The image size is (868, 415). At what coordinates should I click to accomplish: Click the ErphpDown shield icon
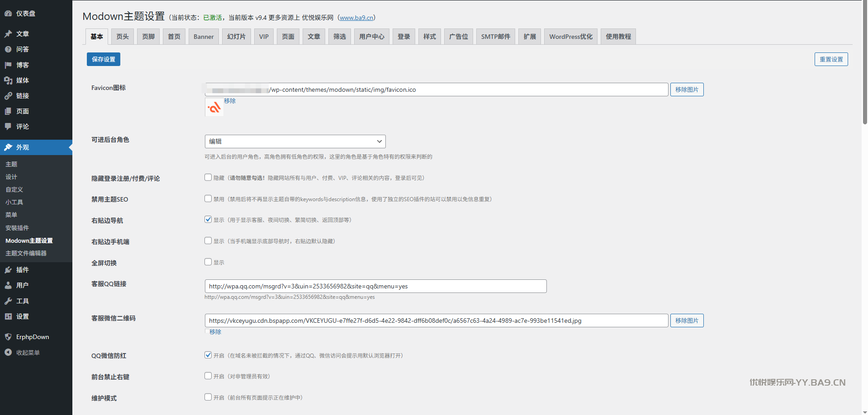pos(8,337)
